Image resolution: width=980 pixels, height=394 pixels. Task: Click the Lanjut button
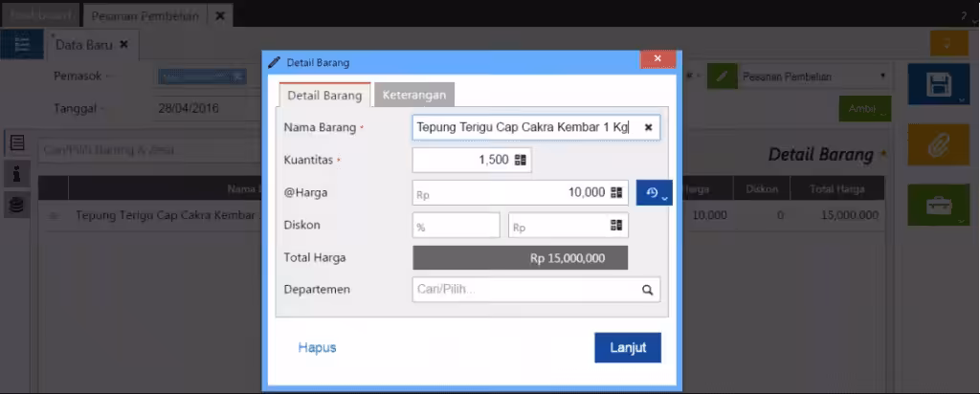(628, 348)
